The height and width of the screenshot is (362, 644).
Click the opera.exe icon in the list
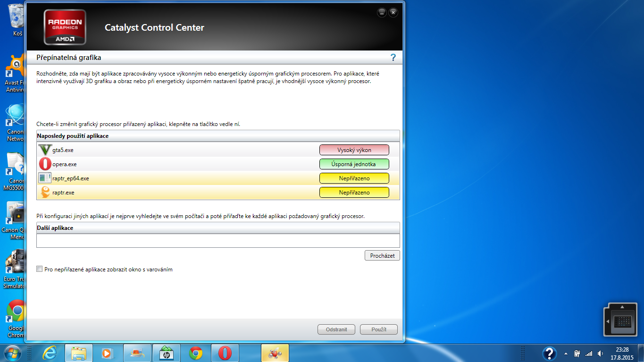tap(45, 164)
